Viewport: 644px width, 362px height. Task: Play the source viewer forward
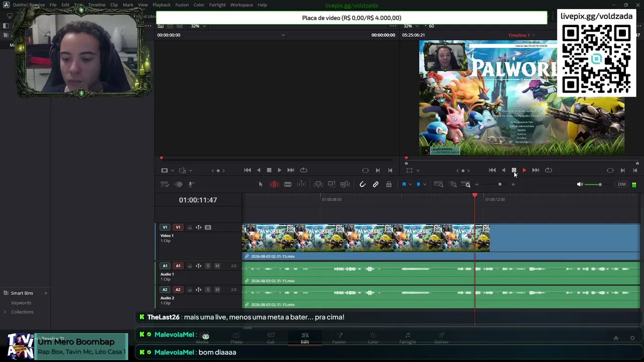pos(279,170)
